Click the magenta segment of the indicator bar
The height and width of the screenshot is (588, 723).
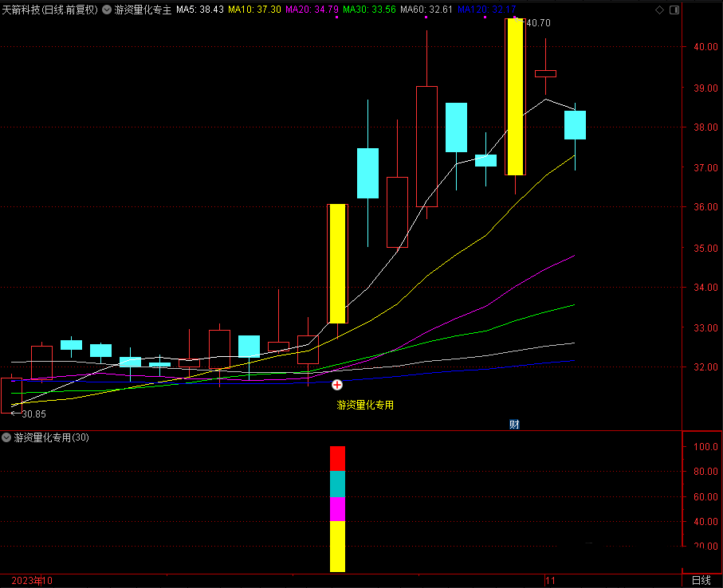click(337, 508)
